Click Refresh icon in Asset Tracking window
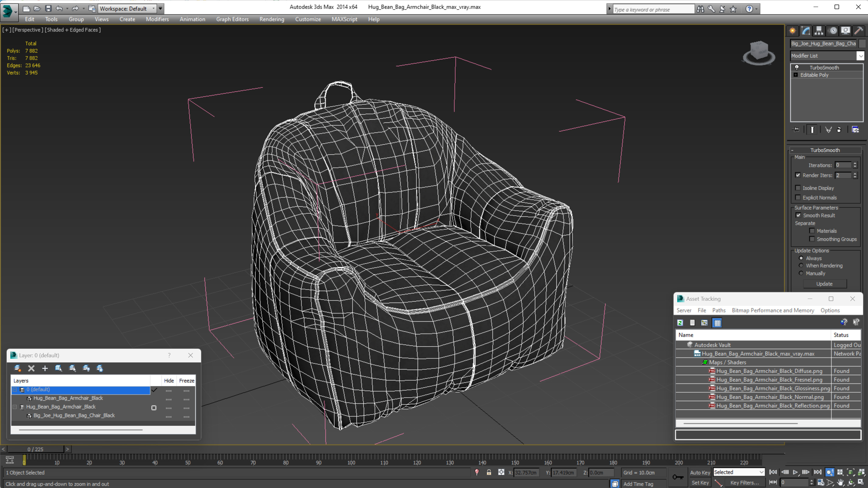The image size is (868, 488). point(680,323)
